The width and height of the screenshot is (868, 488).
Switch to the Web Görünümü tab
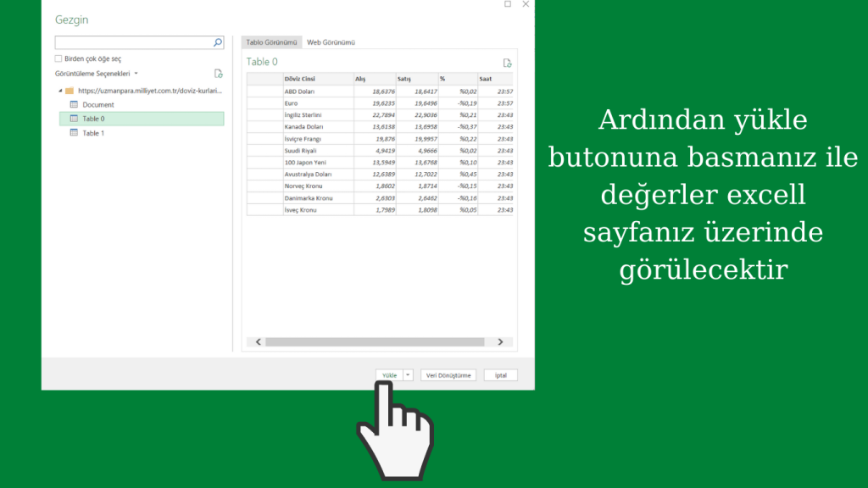[331, 42]
